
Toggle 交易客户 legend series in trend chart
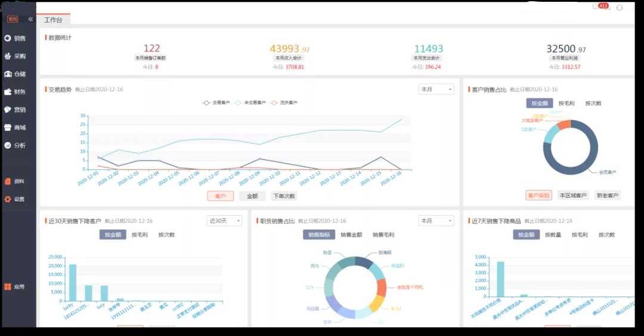pyautogui.click(x=216, y=102)
